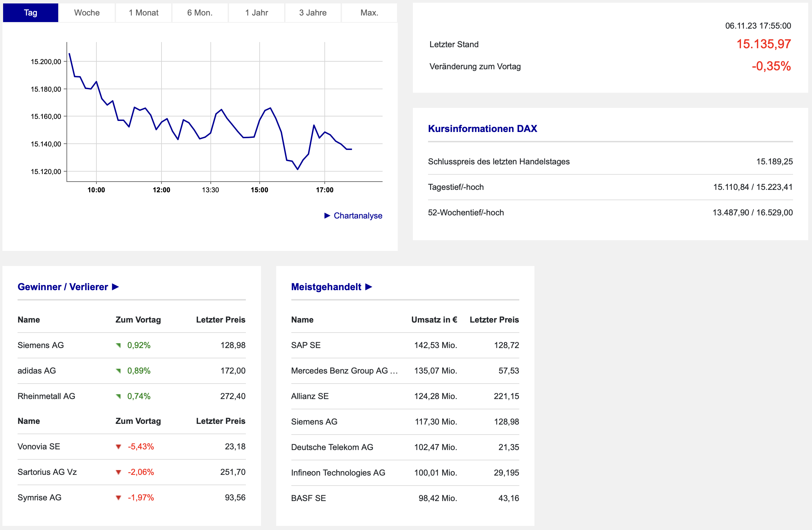Open the Chartanalyse link
The width and height of the screenshot is (812, 530).
click(x=358, y=216)
